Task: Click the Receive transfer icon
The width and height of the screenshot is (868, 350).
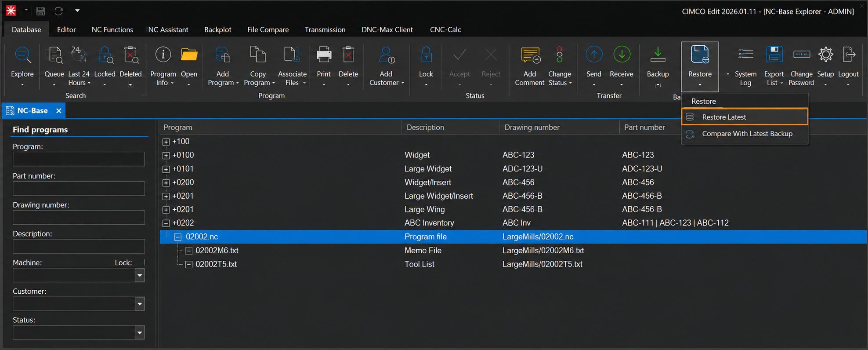Action: tap(622, 55)
